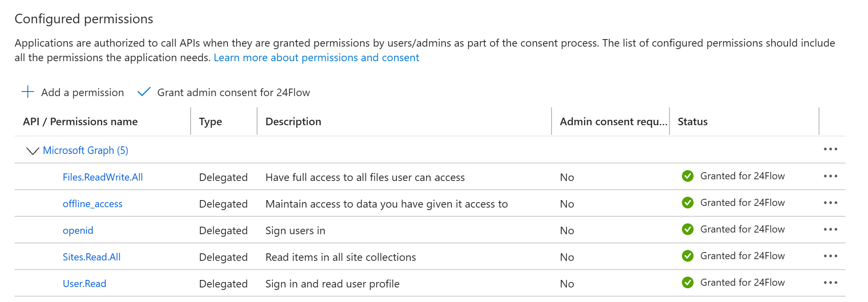Open more options for openid row
Screen dimensions: 868x302
[830, 230]
